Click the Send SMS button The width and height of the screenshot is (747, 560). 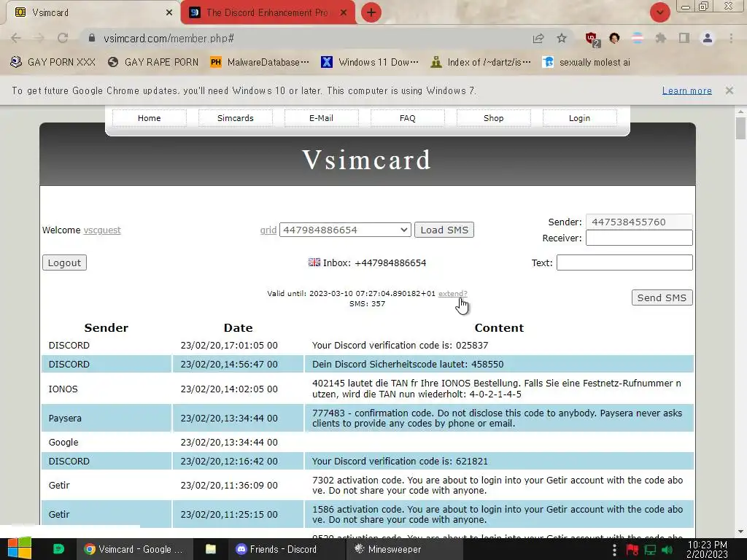point(662,297)
